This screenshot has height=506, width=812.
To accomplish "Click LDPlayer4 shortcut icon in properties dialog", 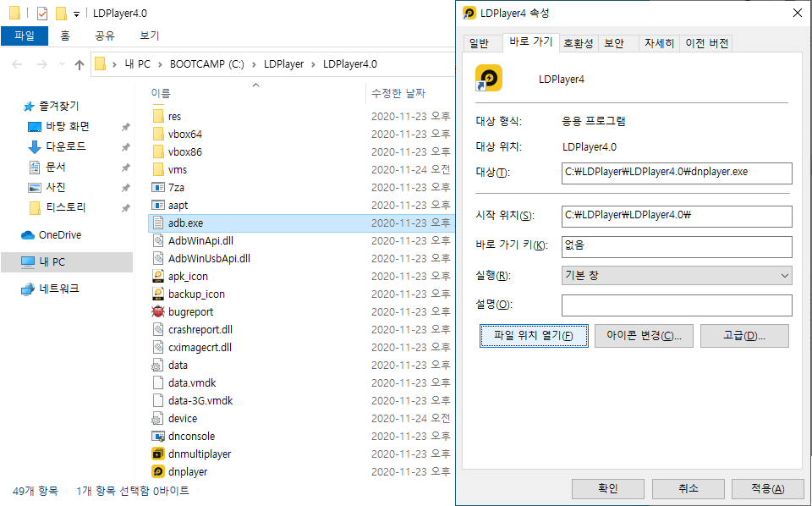I will [x=489, y=78].
